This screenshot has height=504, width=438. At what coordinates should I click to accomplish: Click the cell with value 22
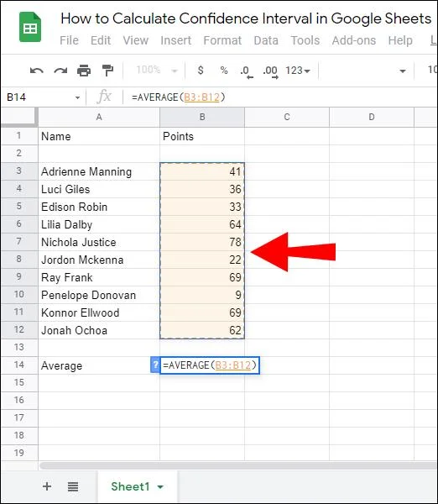pos(202,260)
